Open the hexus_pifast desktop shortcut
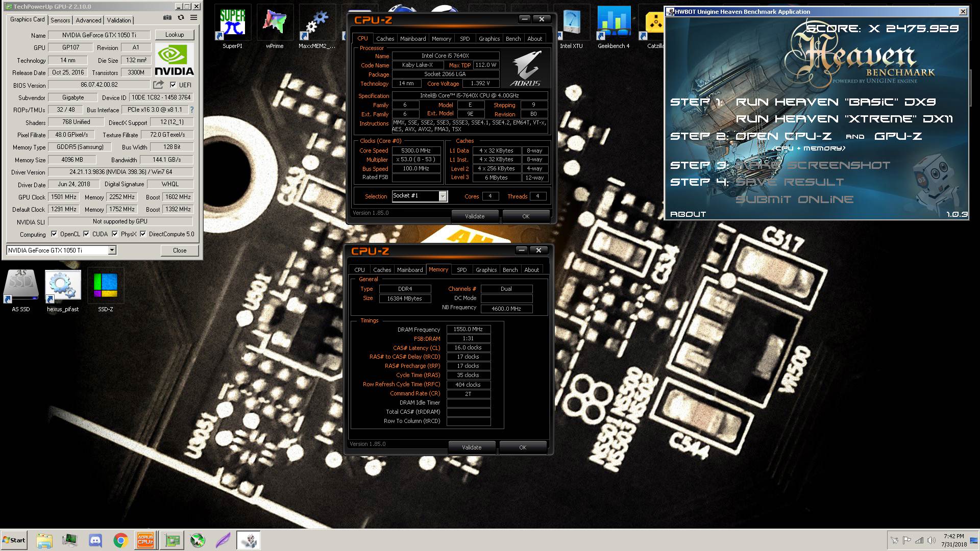980x551 pixels. (63, 291)
